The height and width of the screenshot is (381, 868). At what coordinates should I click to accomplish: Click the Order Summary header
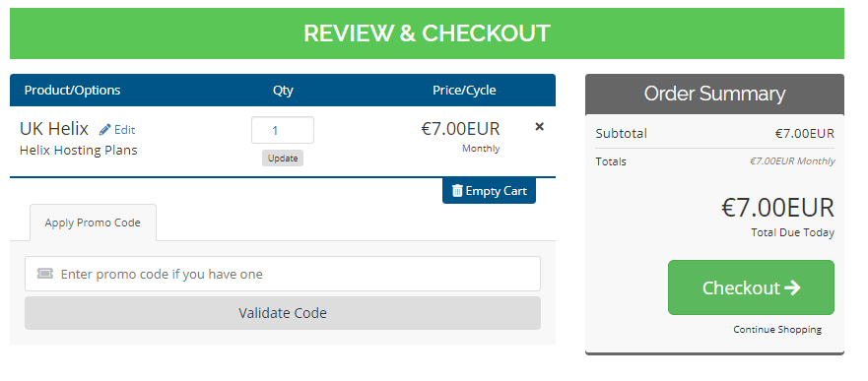click(x=714, y=94)
